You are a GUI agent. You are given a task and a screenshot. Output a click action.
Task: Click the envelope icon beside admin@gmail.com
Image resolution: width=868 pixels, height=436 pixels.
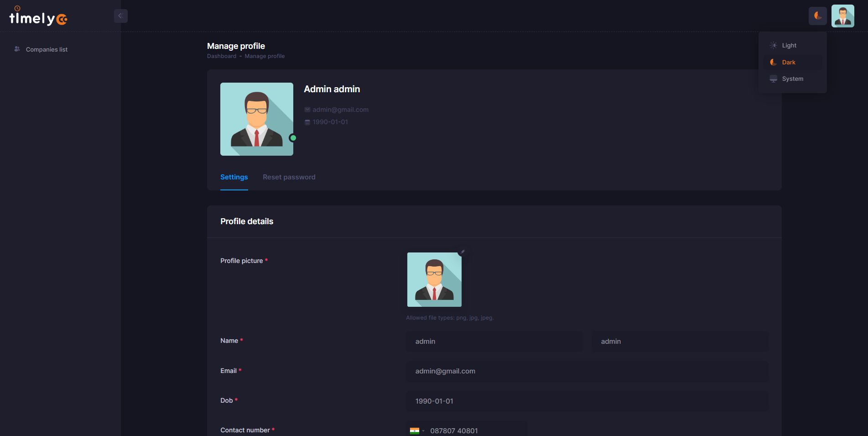click(307, 110)
